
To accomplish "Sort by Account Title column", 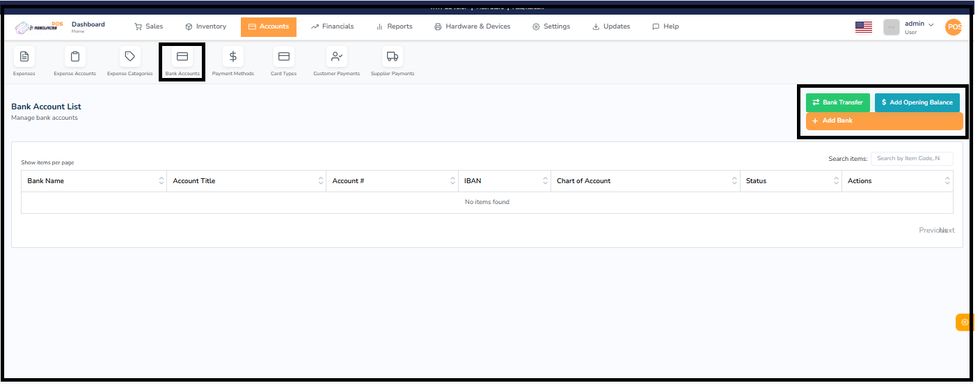I will click(x=246, y=181).
